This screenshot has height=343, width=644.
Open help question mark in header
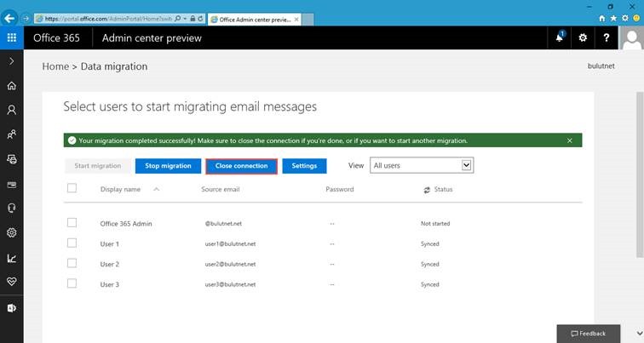pos(607,37)
